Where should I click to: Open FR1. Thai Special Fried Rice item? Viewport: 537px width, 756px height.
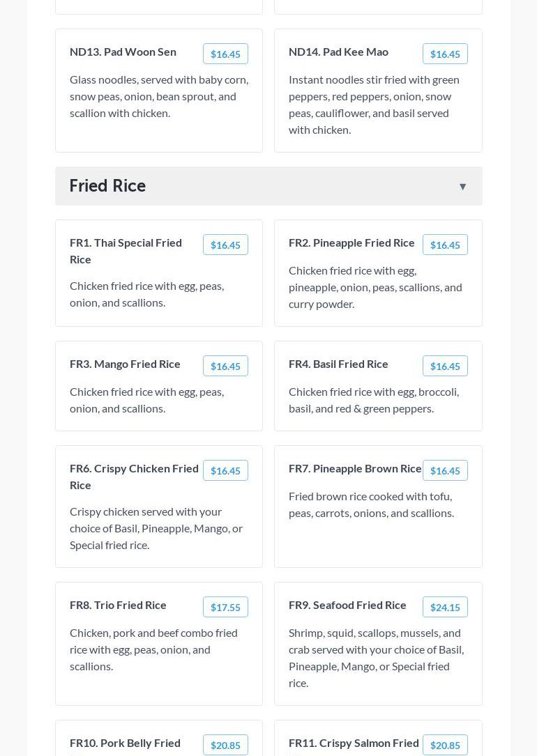click(126, 251)
